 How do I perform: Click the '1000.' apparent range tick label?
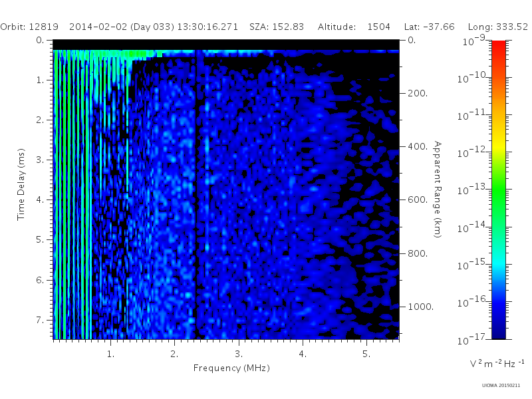tap(420, 307)
